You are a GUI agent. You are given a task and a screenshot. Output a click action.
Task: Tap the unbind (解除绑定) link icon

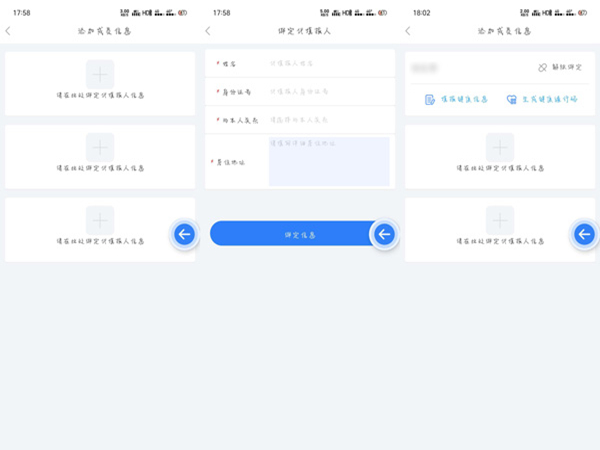(543, 67)
